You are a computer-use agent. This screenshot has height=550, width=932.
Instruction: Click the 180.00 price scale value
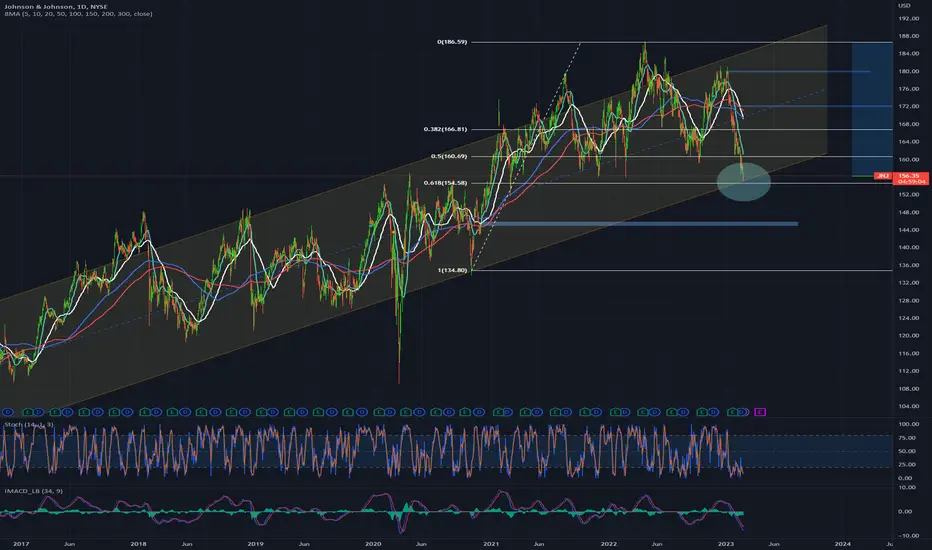click(909, 71)
